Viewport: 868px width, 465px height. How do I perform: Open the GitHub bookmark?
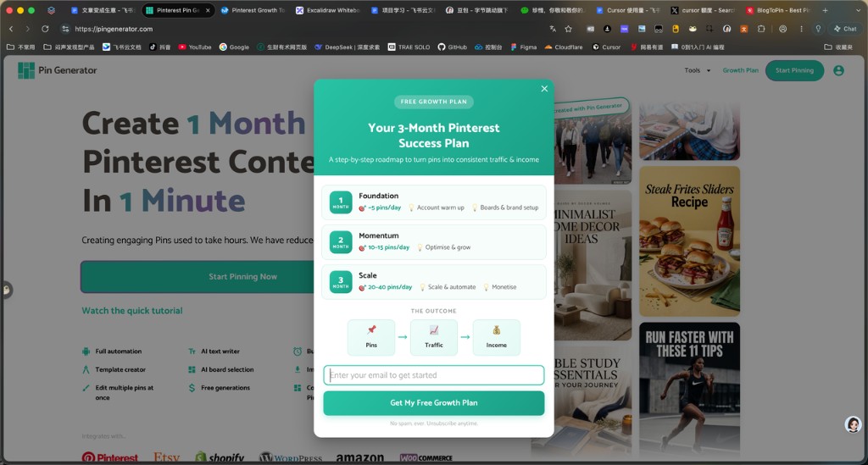pyautogui.click(x=453, y=47)
